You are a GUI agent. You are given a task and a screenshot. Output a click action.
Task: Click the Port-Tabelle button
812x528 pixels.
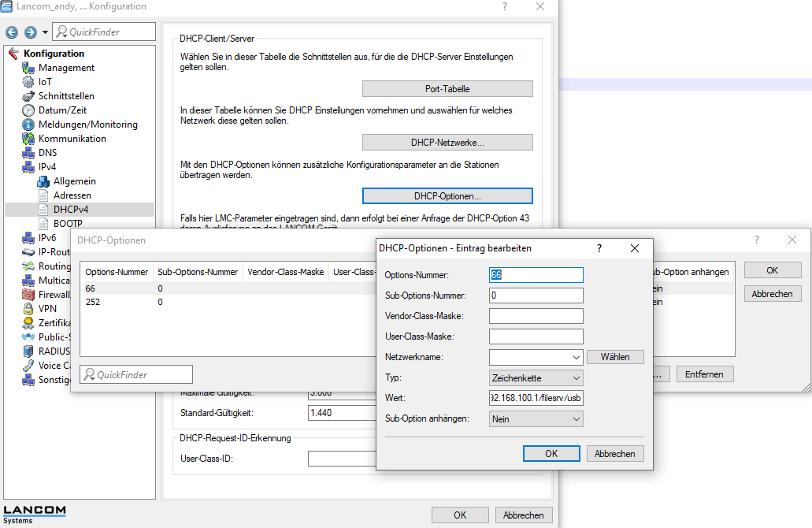coord(447,88)
